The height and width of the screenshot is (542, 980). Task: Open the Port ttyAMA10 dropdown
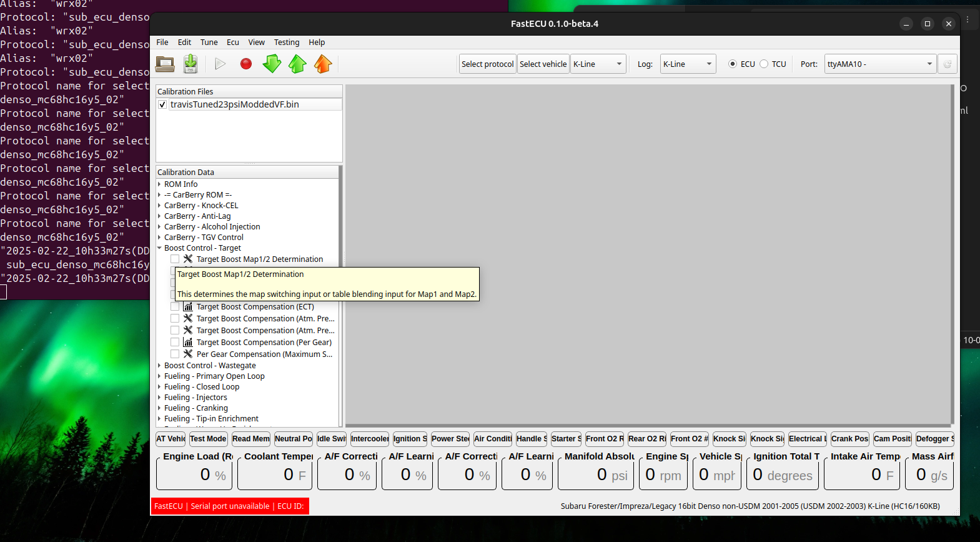pos(880,64)
